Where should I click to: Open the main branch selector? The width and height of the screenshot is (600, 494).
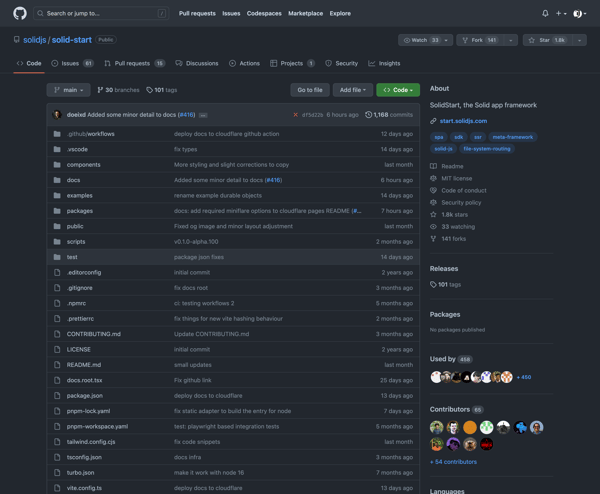(x=68, y=90)
